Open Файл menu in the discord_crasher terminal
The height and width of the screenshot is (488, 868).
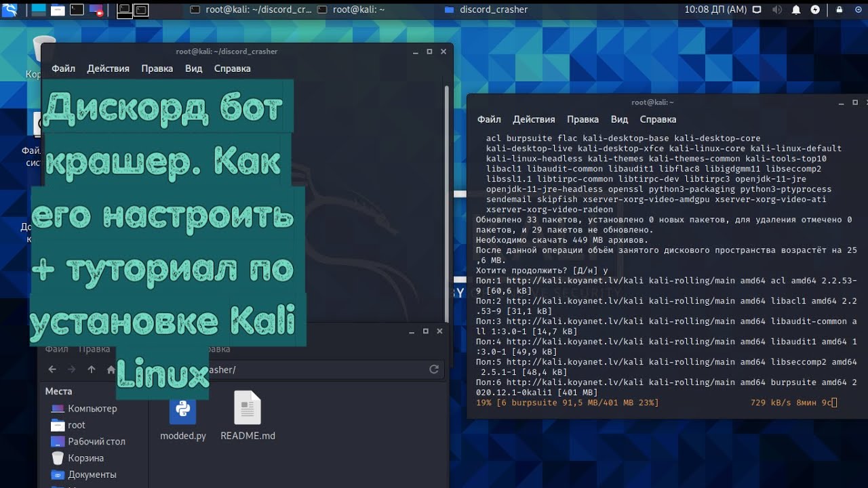[64, 68]
